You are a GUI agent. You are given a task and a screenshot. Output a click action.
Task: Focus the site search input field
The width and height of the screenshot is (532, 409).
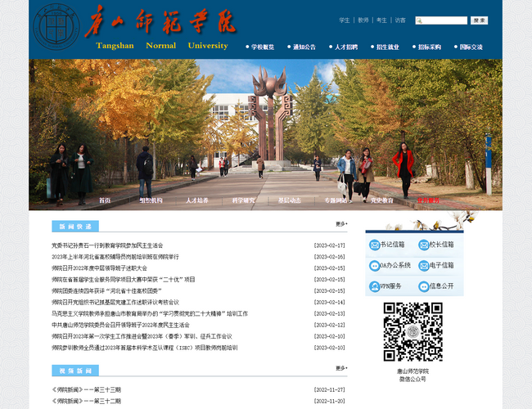tap(441, 20)
